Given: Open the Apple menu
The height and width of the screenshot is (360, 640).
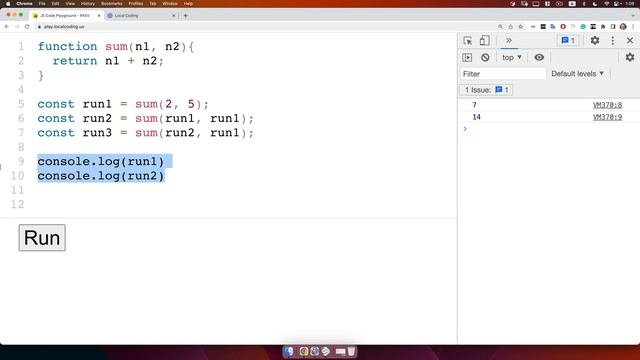Looking at the screenshot, I should tap(8, 4).
